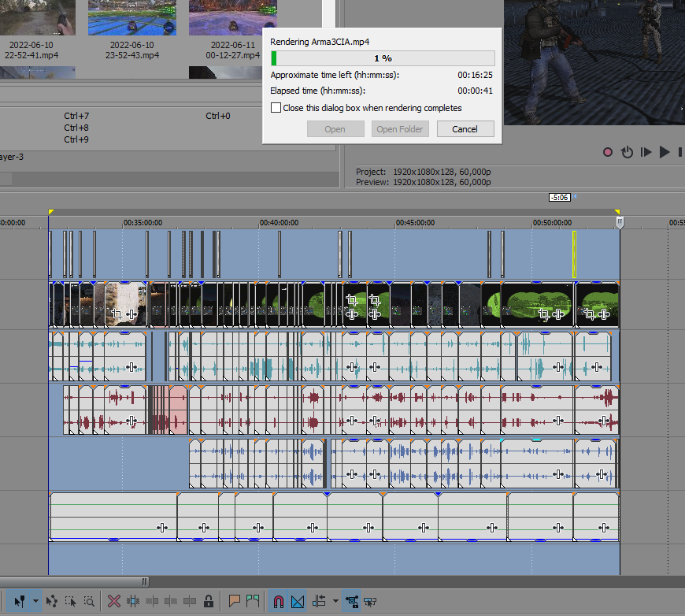
Task: Click the Project: 1920x1080x128, 60,000p text
Action: tap(424, 172)
